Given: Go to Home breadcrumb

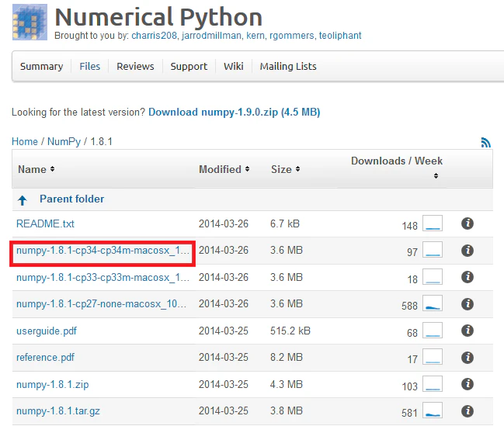Looking at the screenshot, I should click(25, 141).
